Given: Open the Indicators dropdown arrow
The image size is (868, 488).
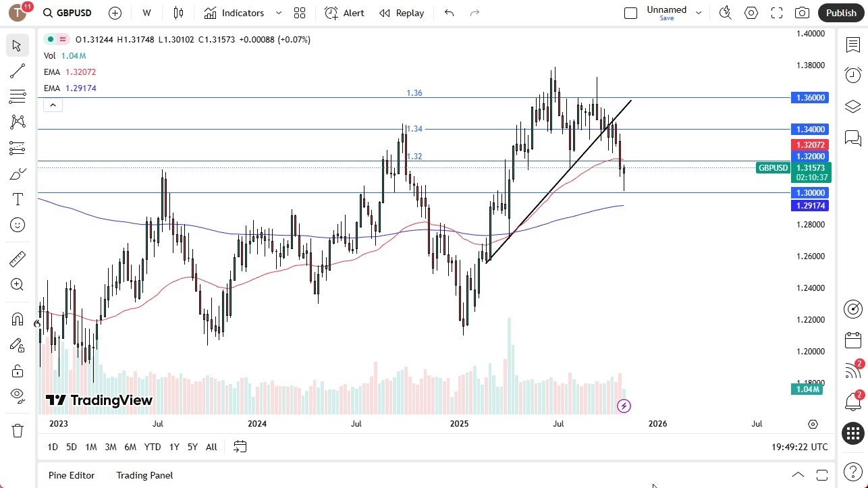Looking at the screenshot, I should point(278,13).
